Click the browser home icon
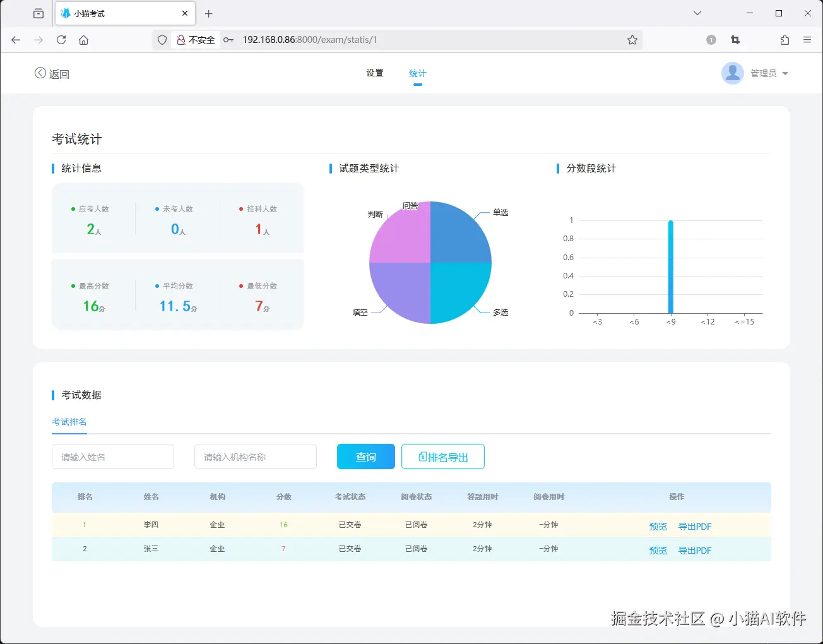This screenshot has width=823, height=644. pyautogui.click(x=85, y=40)
